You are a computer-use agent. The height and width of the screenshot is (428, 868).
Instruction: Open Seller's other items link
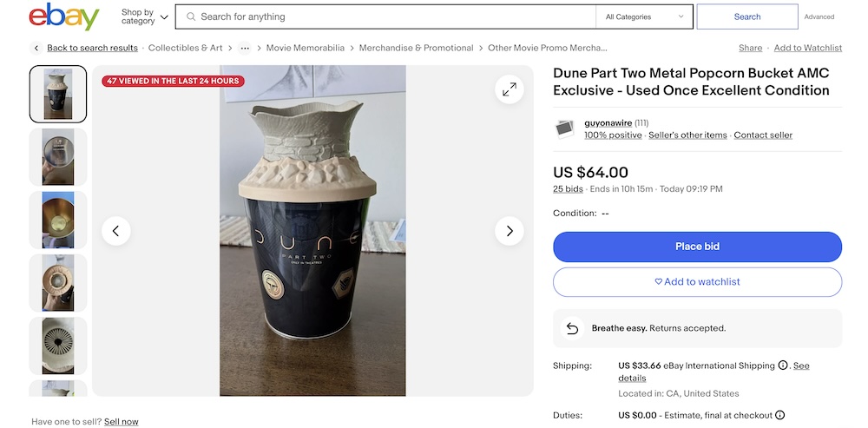pos(687,135)
